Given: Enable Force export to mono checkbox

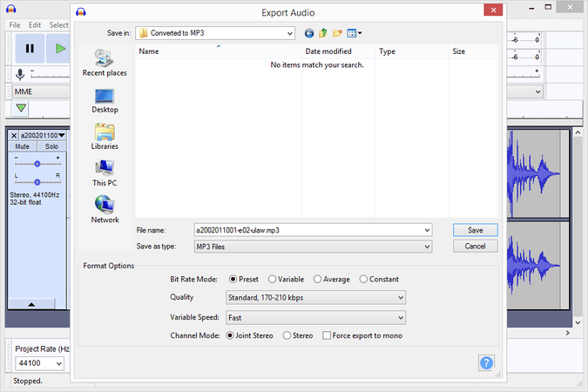Looking at the screenshot, I should pyautogui.click(x=327, y=335).
